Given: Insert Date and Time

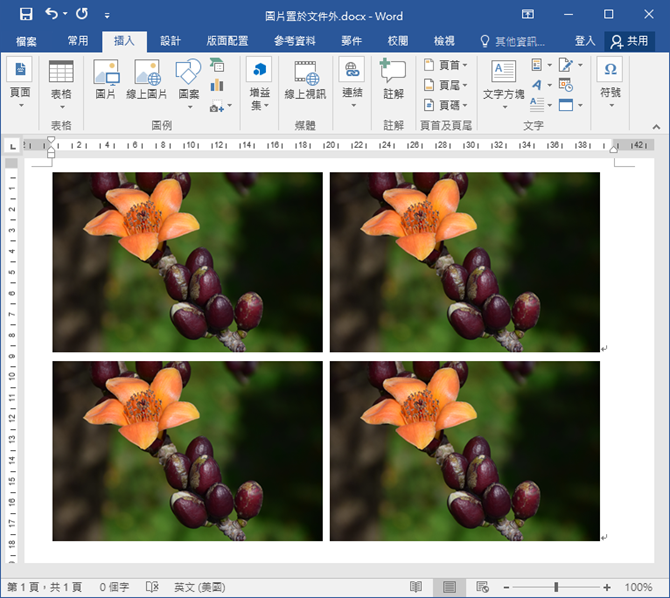Looking at the screenshot, I should [x=566, y=85].
